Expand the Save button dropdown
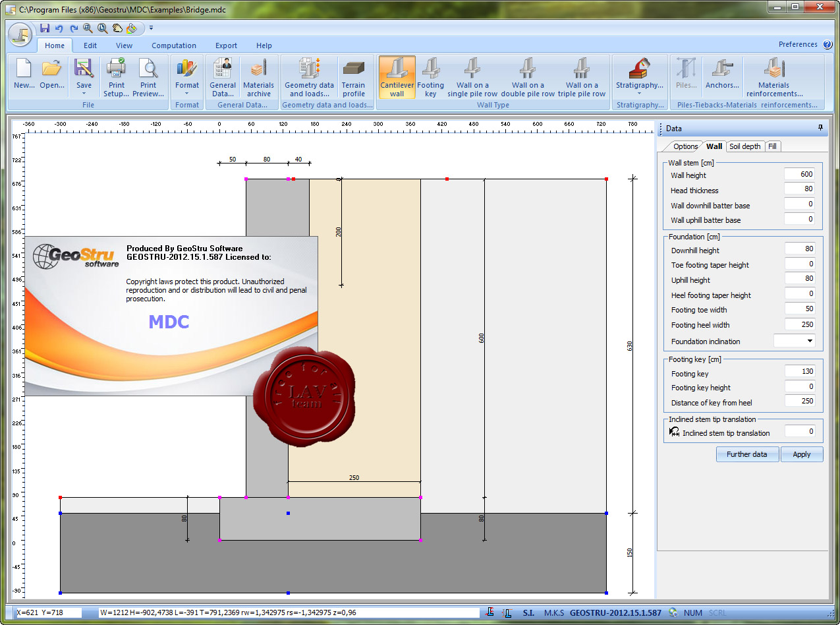840x625 pixels. tap(84, 94)
